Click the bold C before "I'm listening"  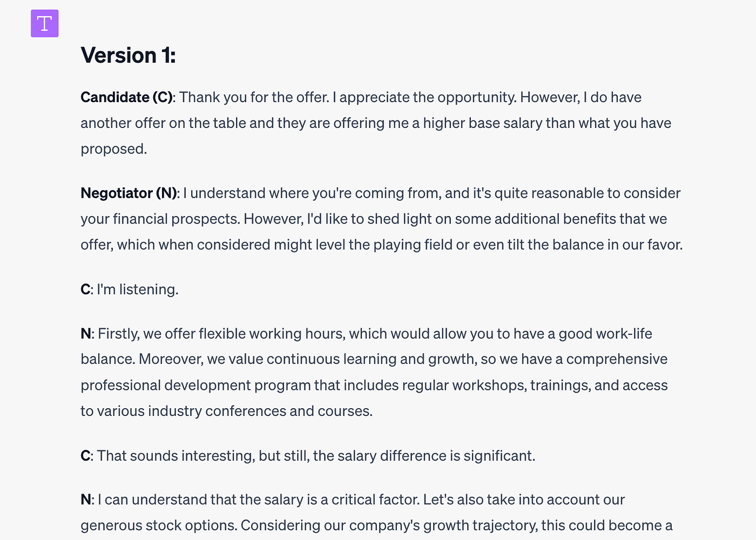click(x=85, y=289)
